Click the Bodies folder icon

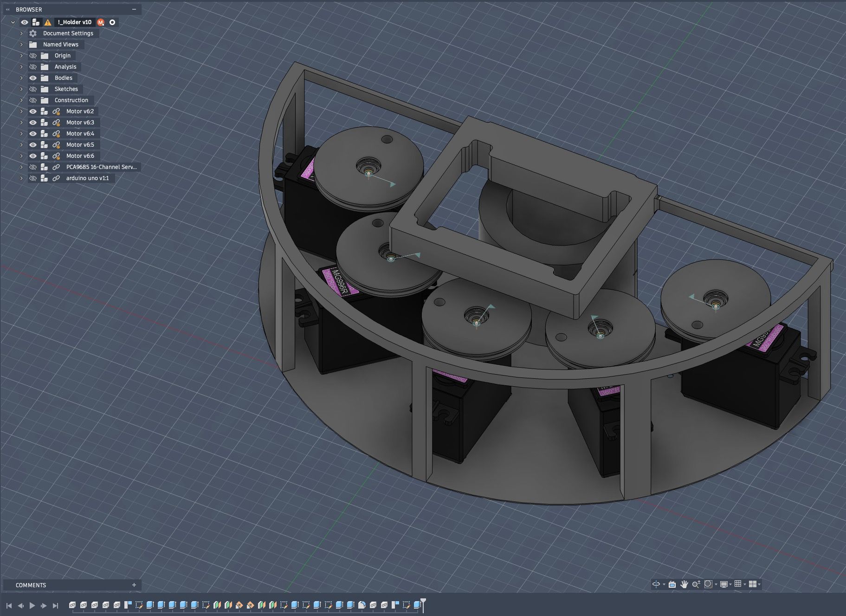45,78
